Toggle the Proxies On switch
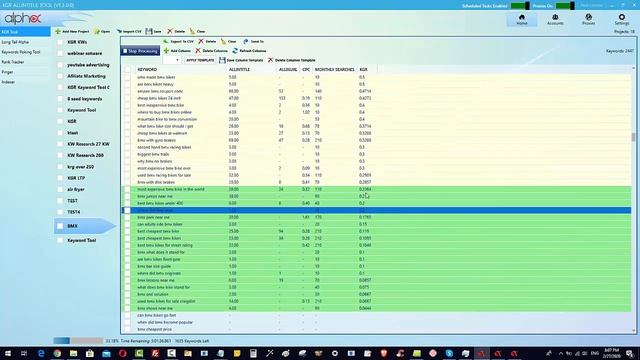 [x=565, y=6]
